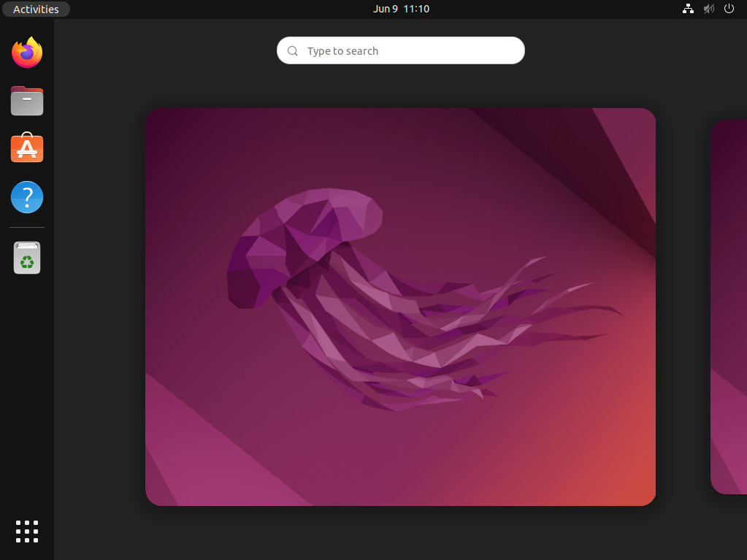This screenshot has width=747, height=560.
Task: Click inside the Type to search field
Action: coord(400,50)
